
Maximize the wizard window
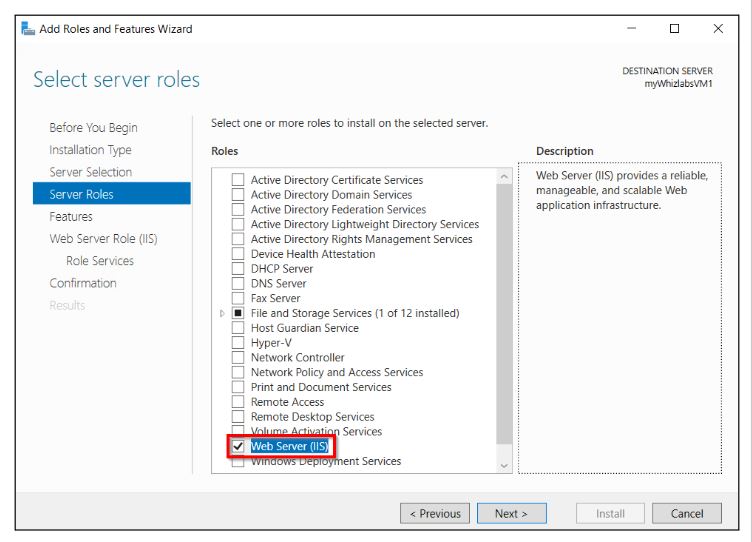click(x=674, y=28)
